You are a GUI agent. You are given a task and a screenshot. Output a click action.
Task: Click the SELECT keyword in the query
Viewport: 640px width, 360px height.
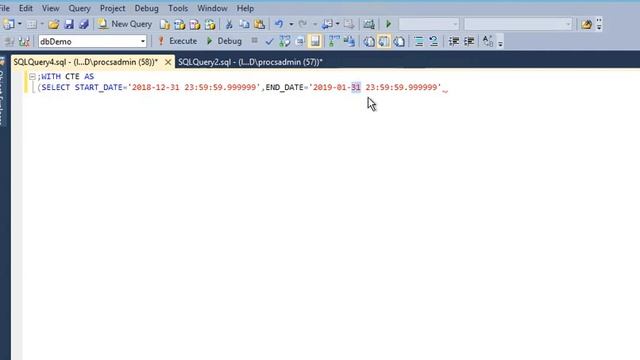tap(56, 87)
